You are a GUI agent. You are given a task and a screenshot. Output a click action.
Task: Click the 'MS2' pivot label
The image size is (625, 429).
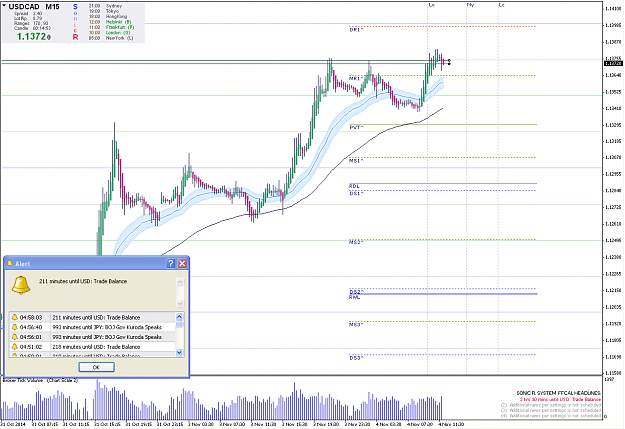coord(356,242)
